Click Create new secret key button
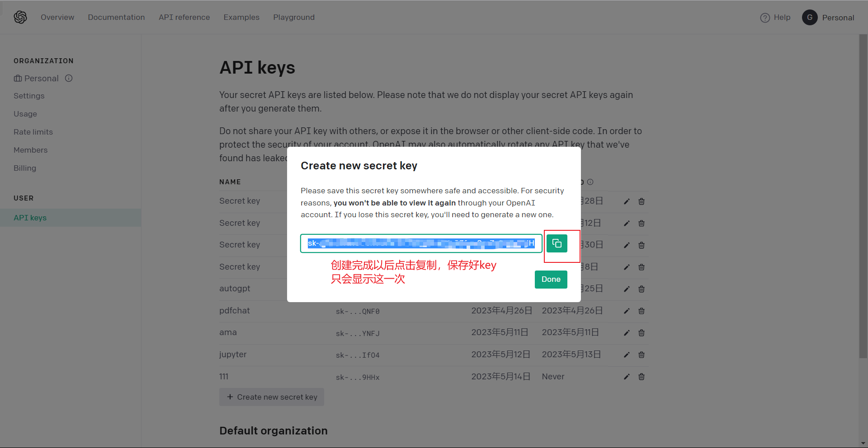This screenshot has height=448, width=868. tap(272, 397)
